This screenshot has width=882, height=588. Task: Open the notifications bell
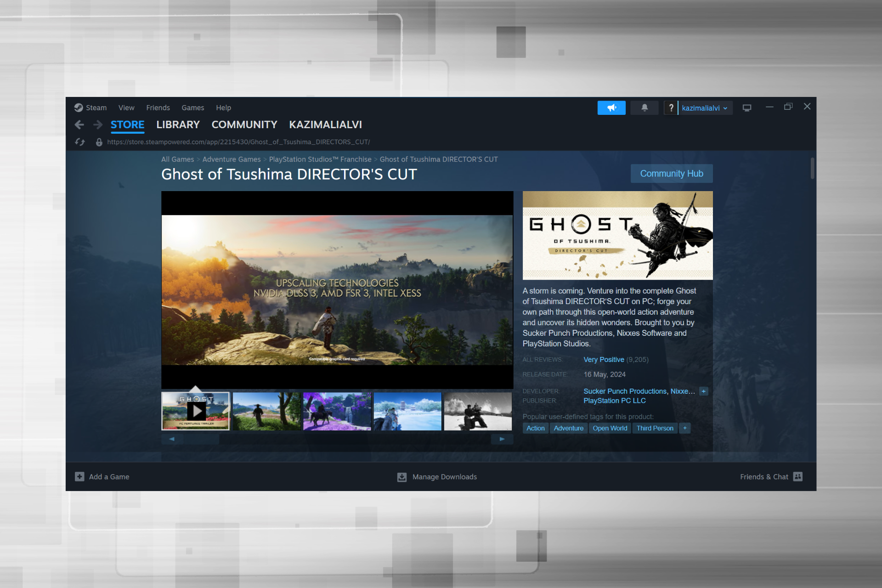(x=645, y=108)
